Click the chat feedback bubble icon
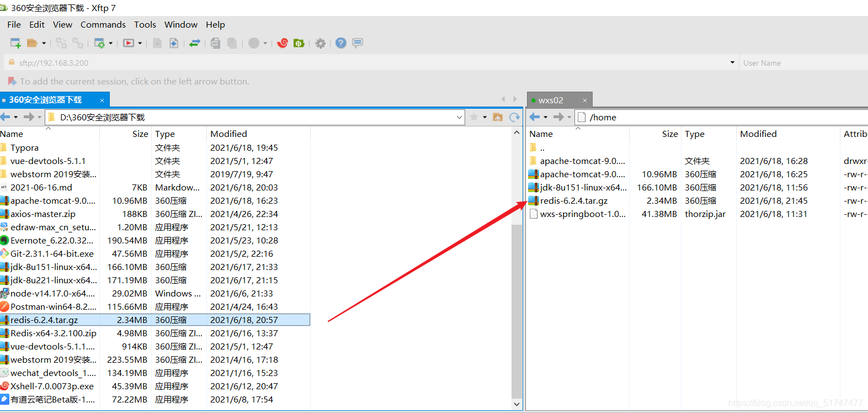The width and height of the screenshot is (868, 413). click(x=358, y=43)
